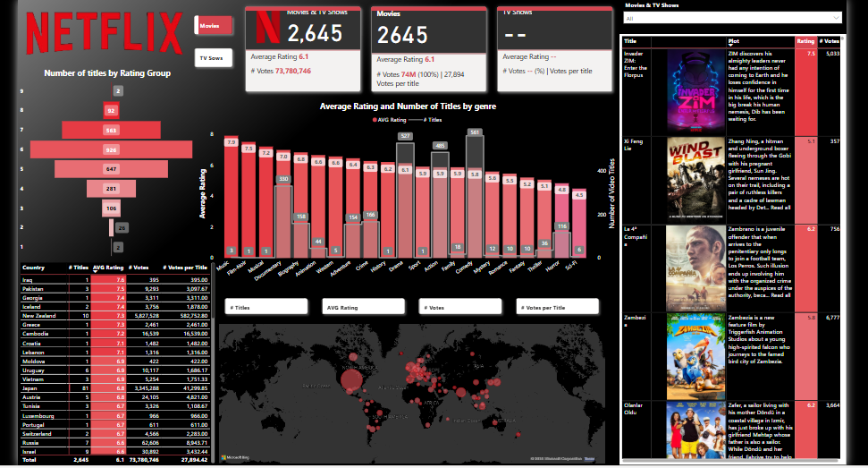The width and height of the screenshot is (868, 468).
Task: Sort country table by # Titles header
Action: click(x=79, y=268)
